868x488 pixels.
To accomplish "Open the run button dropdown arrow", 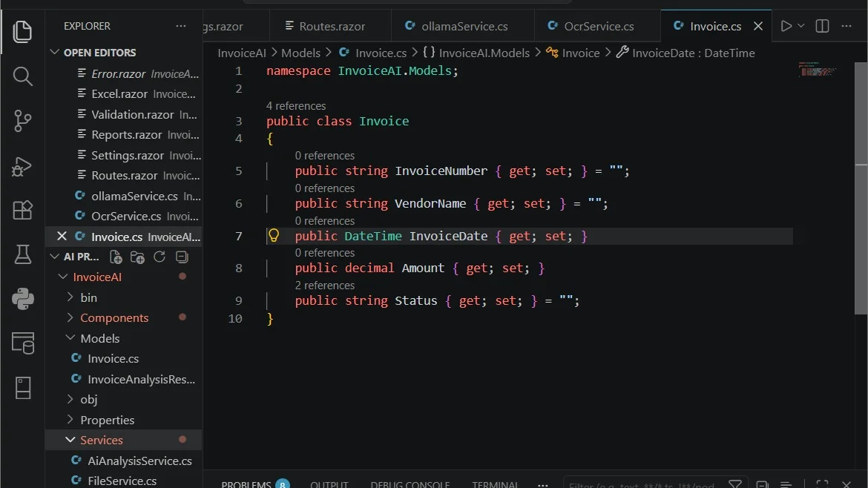I will [x=801, y=26].
